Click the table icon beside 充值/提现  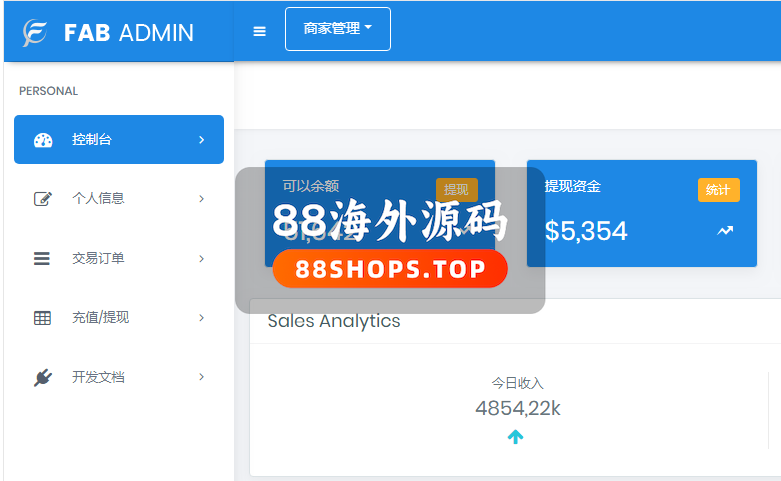(42, 318)
